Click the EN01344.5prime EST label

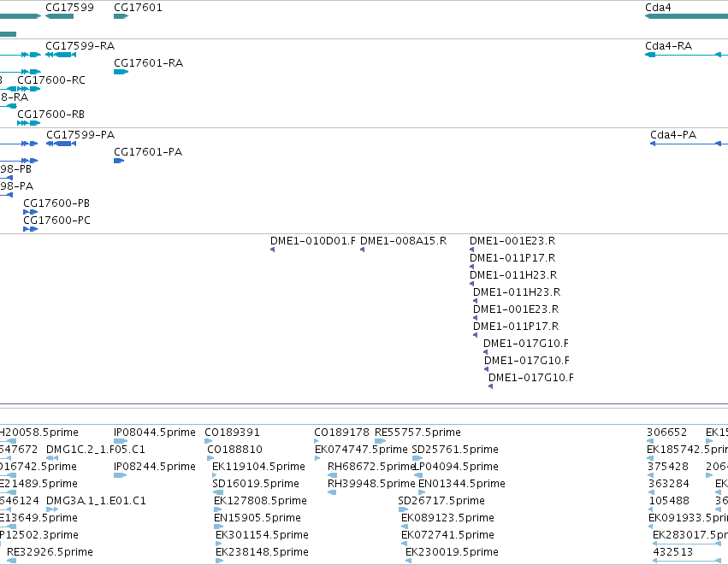[x=461, y=484]
